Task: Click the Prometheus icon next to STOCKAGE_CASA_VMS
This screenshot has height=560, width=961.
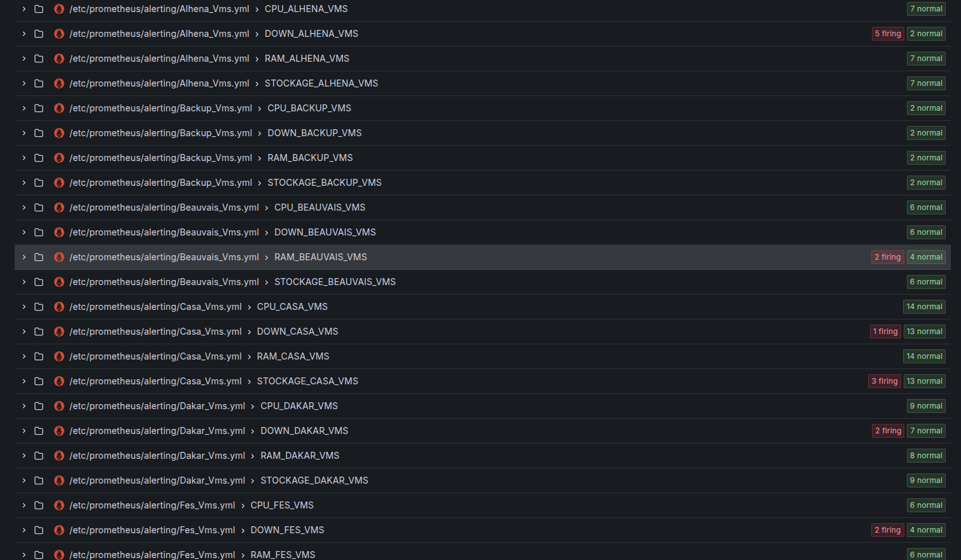Action: [59, 381]
